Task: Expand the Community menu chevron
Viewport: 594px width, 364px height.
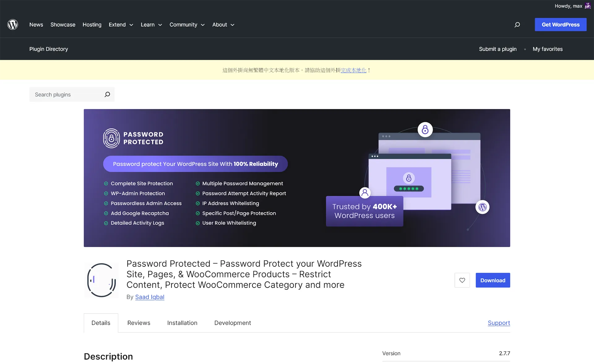Action: point(203,25)
